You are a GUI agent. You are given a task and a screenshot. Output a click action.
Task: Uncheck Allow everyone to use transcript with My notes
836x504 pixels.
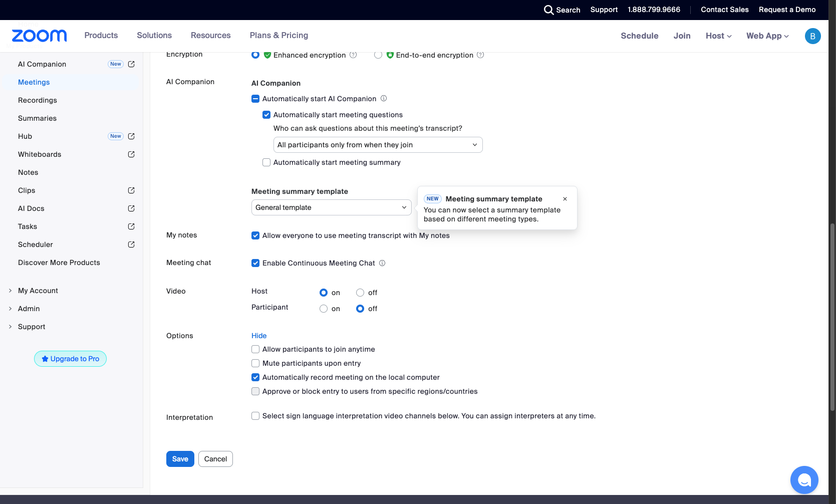[x=255, y=235]
